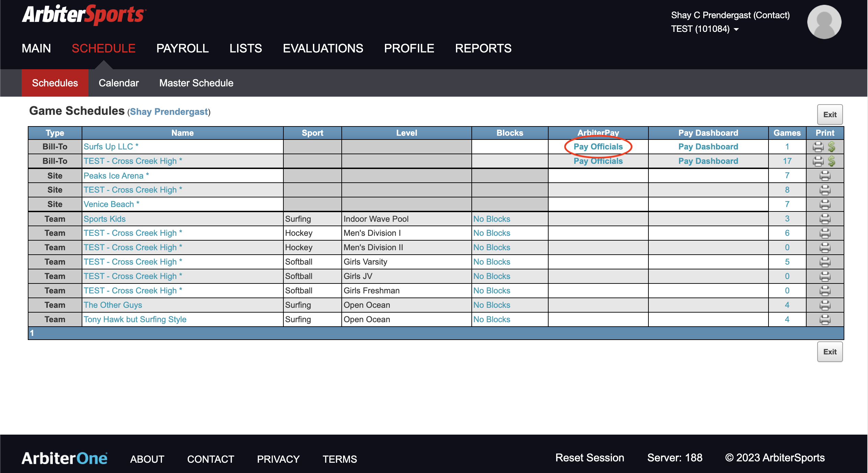Click Pay Officials for Surfs Up LLC

[598, 147]
